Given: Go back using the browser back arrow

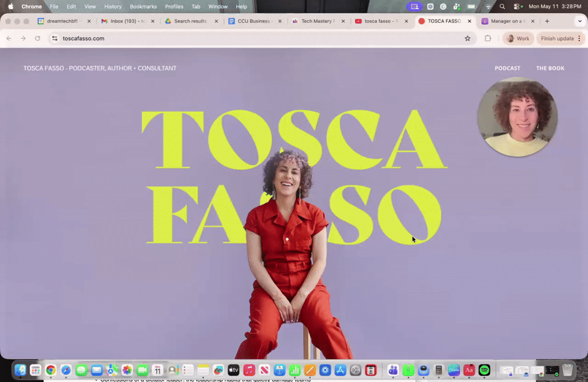Looking at the screenshot, I should (9, 38).
